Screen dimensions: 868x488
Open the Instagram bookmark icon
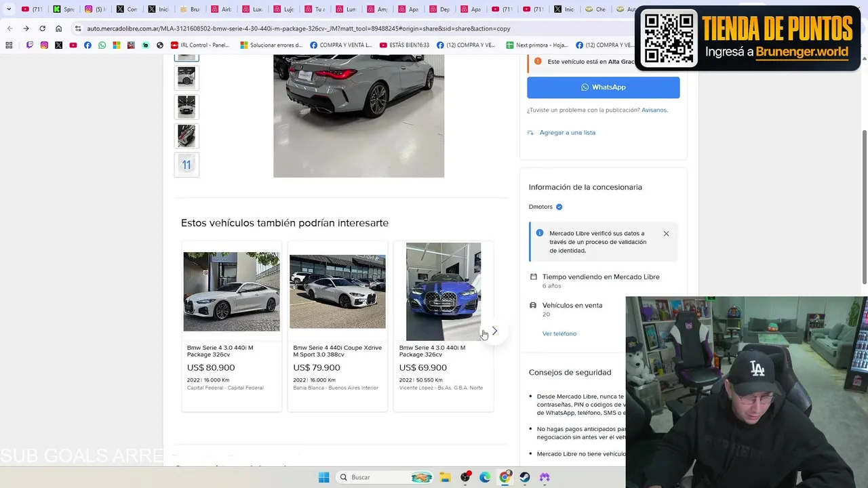(x=44, y=45)
